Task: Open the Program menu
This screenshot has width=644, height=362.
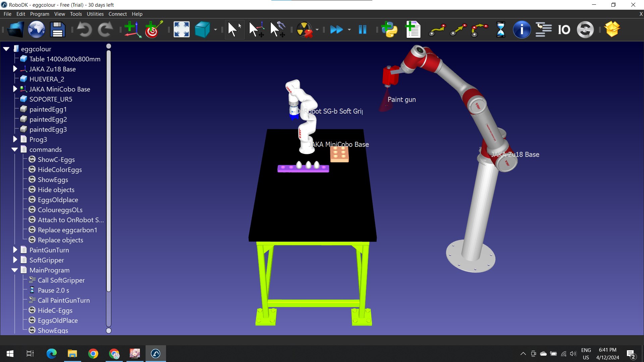Action: 40,14
